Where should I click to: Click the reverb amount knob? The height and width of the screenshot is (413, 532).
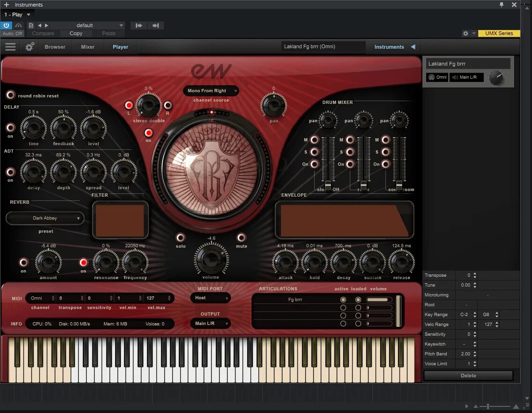[x=49, y=262]
